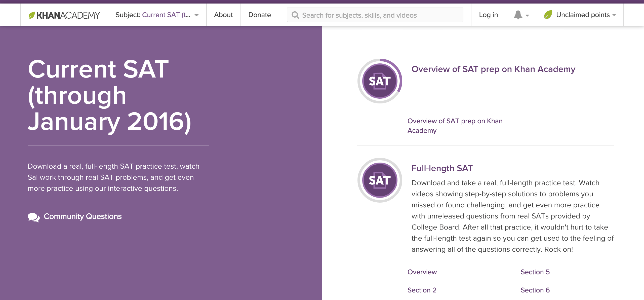
Task: Select the SAT badge next to Full-length SAT
Action: tap(380, 180)
